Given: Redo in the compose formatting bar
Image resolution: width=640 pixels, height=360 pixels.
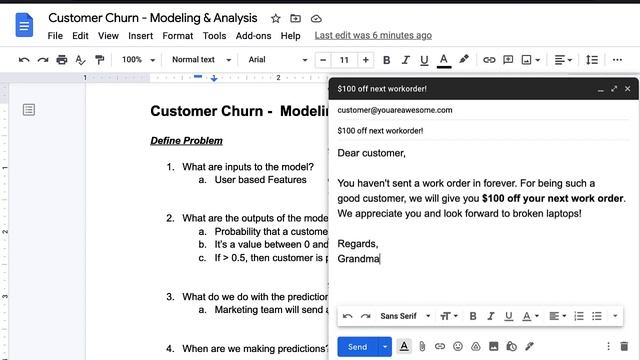Looking at the screenshot, I should click(x=365, y=316).
